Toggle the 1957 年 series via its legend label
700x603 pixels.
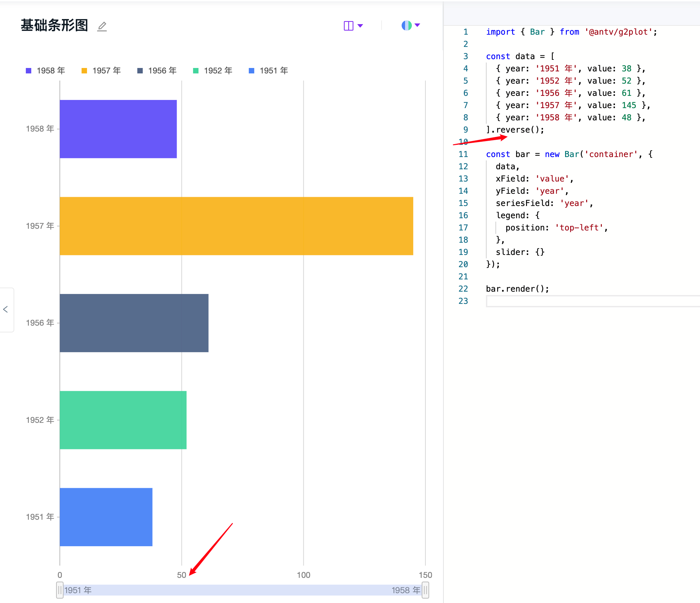coord(106,70)
